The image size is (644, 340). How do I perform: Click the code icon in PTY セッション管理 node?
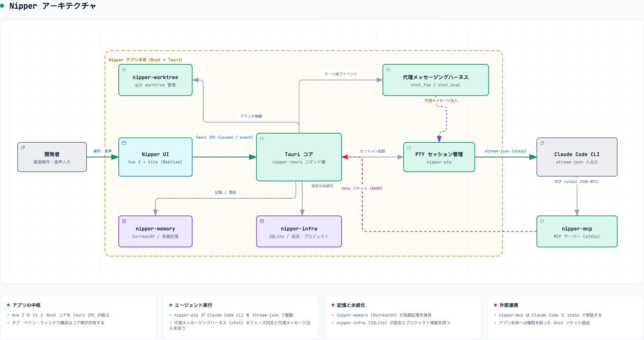409,147
